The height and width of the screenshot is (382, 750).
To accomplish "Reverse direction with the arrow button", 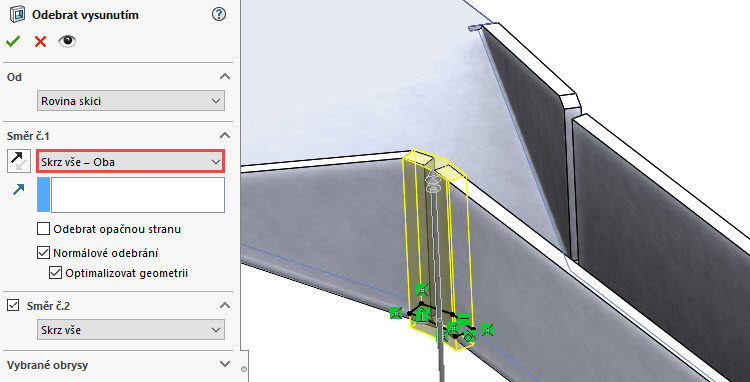I will coord(19,161).
